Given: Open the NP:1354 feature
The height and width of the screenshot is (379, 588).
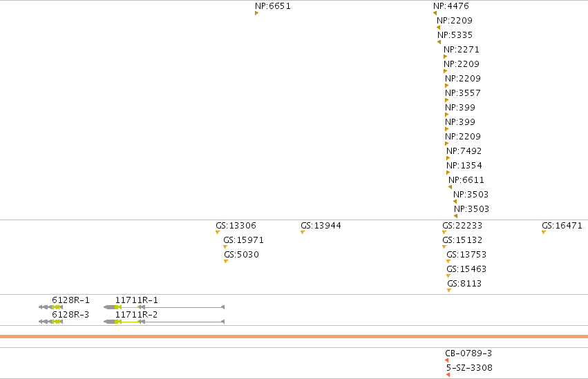Looking at the screenshot, I should [x=464, y=166].
